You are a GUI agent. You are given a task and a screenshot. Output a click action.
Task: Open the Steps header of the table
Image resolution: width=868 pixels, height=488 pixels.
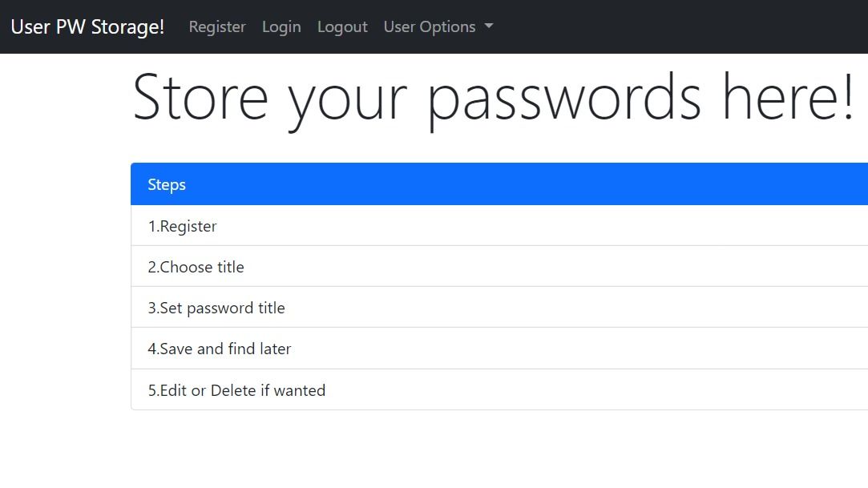coord(167,184)
